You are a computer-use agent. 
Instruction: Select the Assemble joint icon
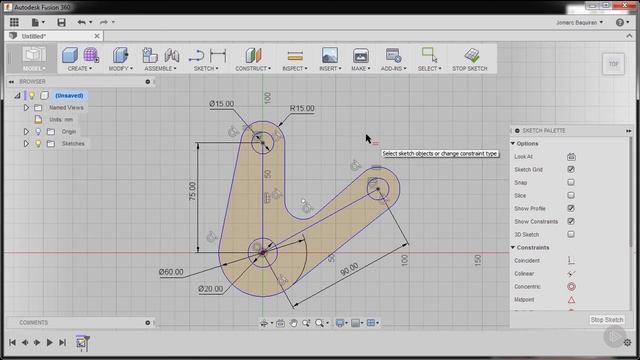pyautogui.click(x=172, y=55)
